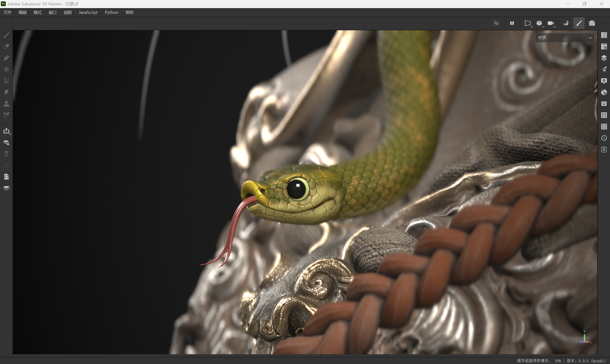Open the resource updater icon

(x=6, y=177)
